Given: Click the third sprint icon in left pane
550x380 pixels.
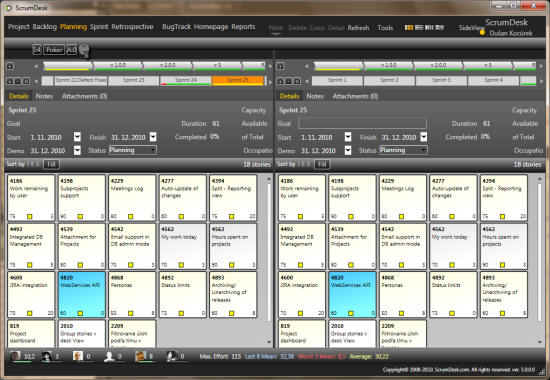Looking at the screenshot, I should coord(26,81).
